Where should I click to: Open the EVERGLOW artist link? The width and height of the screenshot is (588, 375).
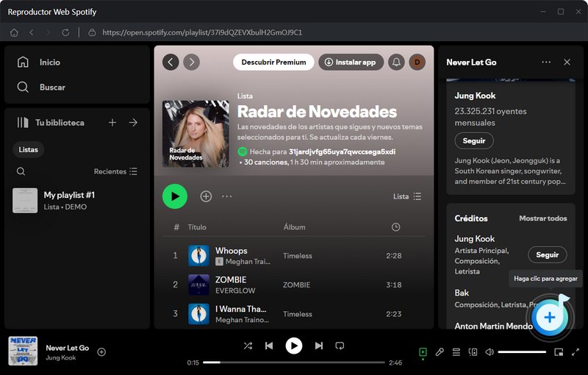click(235, 290)
